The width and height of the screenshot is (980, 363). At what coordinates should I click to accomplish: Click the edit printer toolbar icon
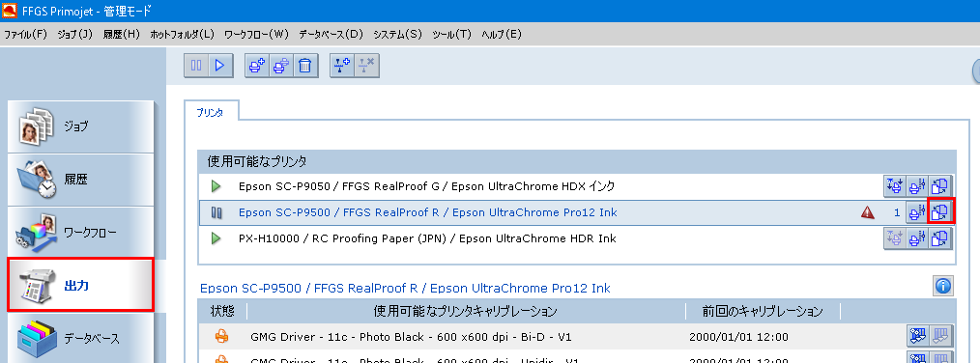point(281,66)
